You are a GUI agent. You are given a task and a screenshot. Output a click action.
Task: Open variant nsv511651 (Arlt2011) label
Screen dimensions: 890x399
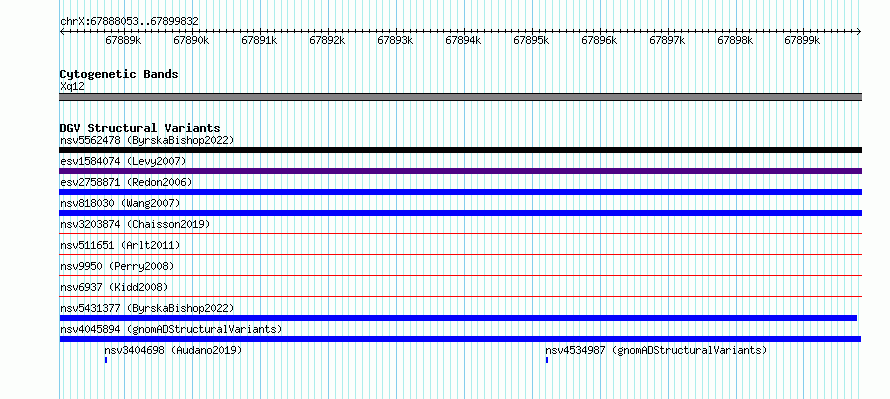coord(120,245)
